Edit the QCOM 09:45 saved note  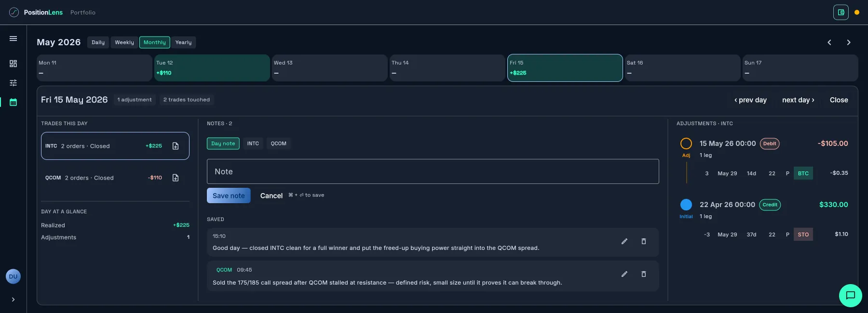click(624, 274)
